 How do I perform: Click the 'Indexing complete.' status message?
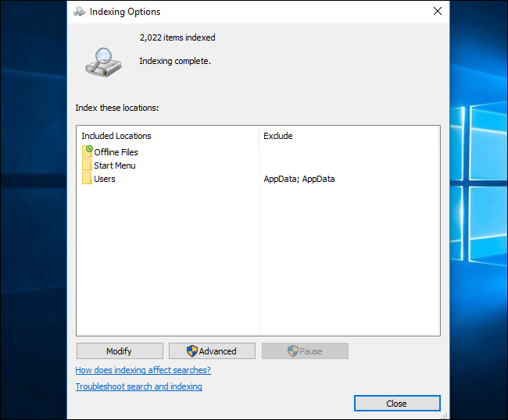pos(175,60)
